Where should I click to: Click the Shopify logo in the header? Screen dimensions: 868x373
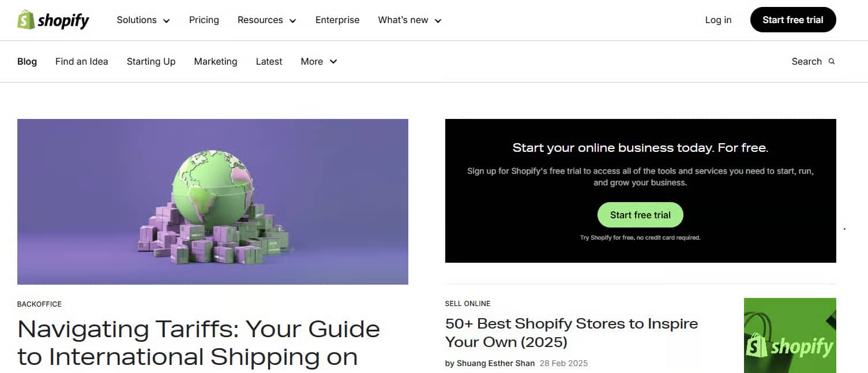53,19
